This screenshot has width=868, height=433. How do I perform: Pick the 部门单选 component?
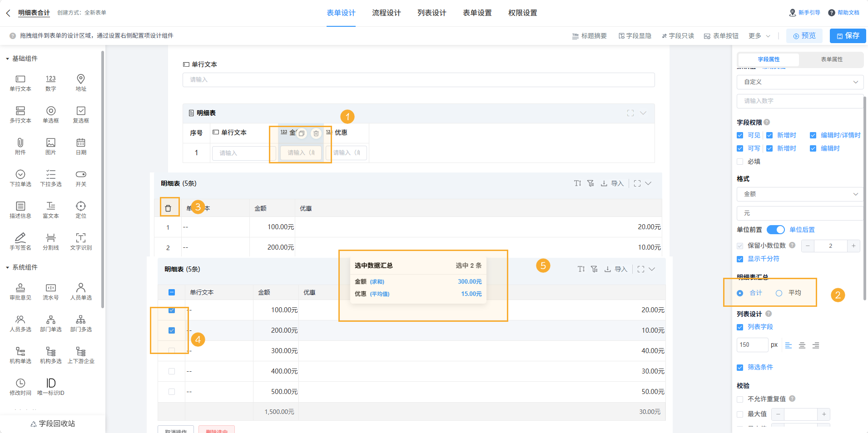[51, 324]
